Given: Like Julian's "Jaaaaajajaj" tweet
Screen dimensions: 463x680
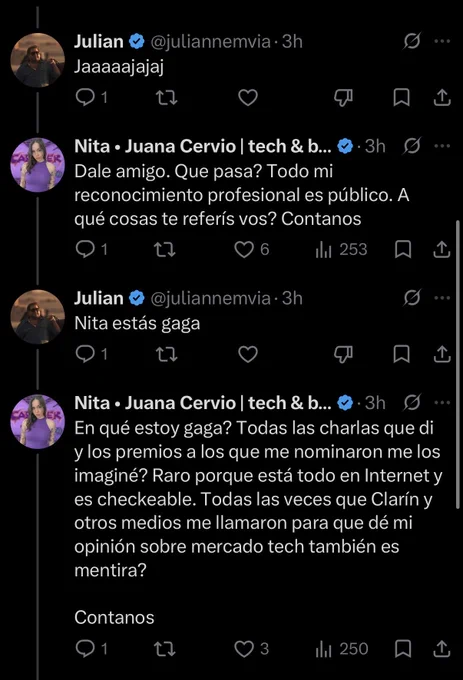Looking at the screenshot, I should [248, 98].
